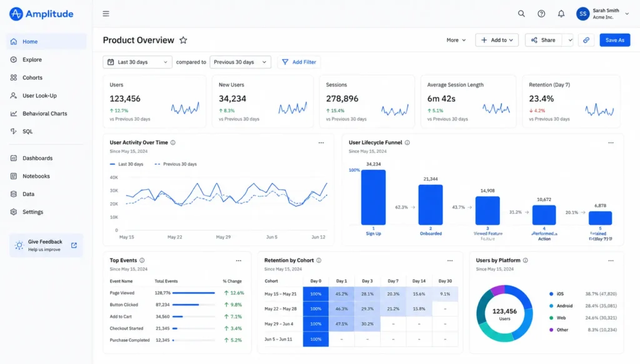Image resolution: width=640 pixels, height=364 pixels.
Task: Click the Home icon in sidebar
Action: tap(14, 42)
